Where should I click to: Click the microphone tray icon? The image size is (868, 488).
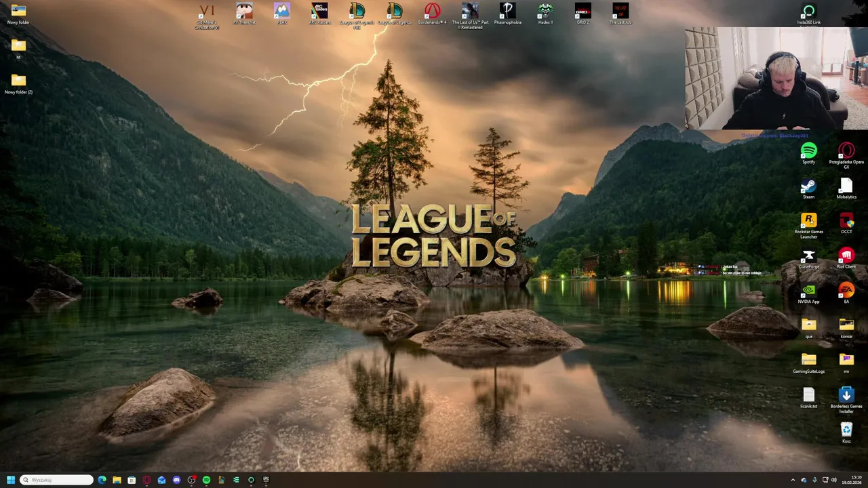pos(814,480)
